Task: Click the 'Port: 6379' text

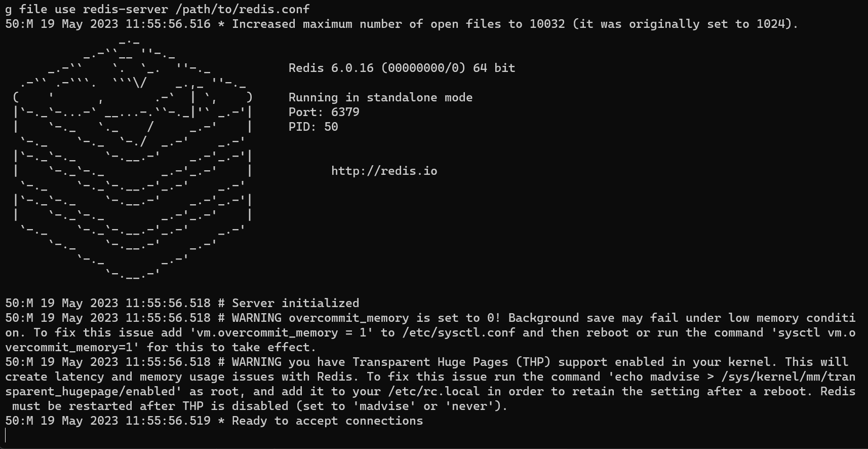Action: click(x=324, y=112)
